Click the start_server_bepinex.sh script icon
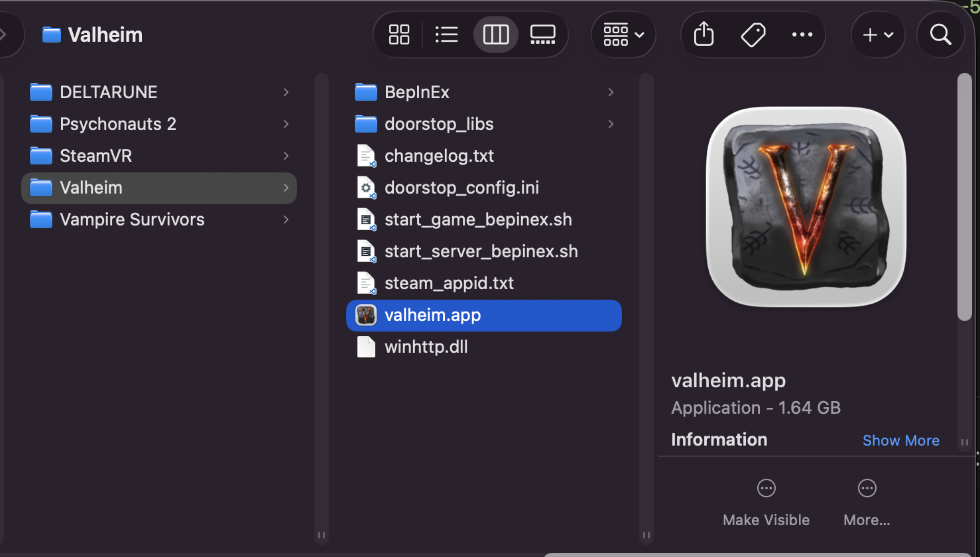Screen dimensions: 980x557 [x=366, y=251]
